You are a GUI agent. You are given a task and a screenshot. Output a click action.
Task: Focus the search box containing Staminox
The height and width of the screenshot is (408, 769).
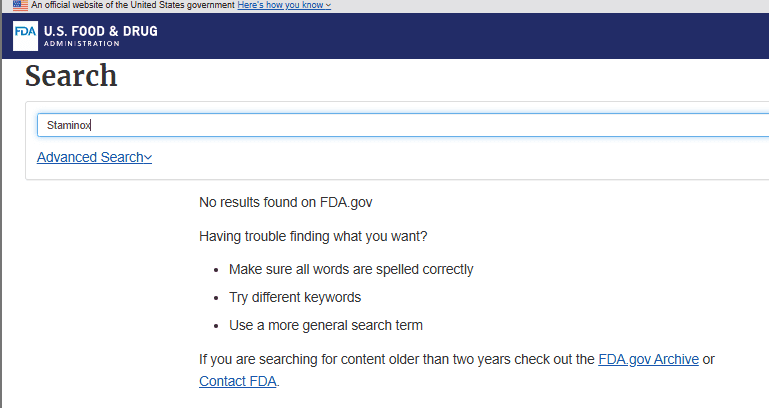pyautogui.click(x=403, y=125)
